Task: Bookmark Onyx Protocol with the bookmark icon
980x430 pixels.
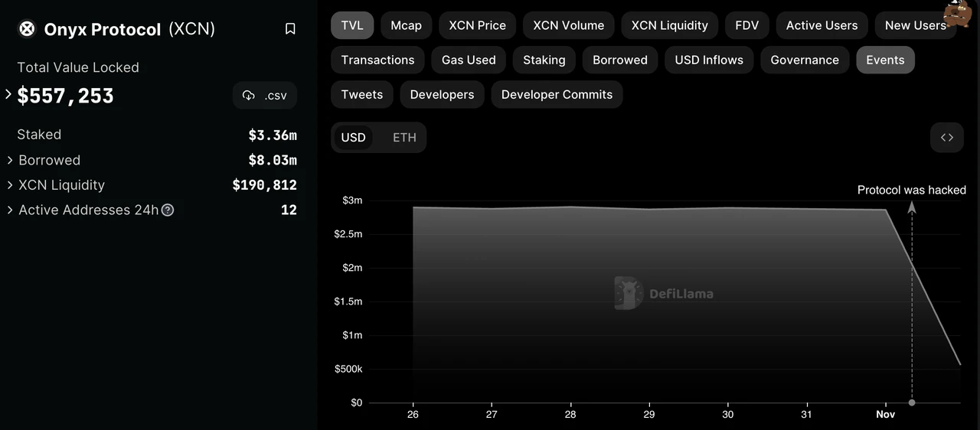Action: [290, 29]
